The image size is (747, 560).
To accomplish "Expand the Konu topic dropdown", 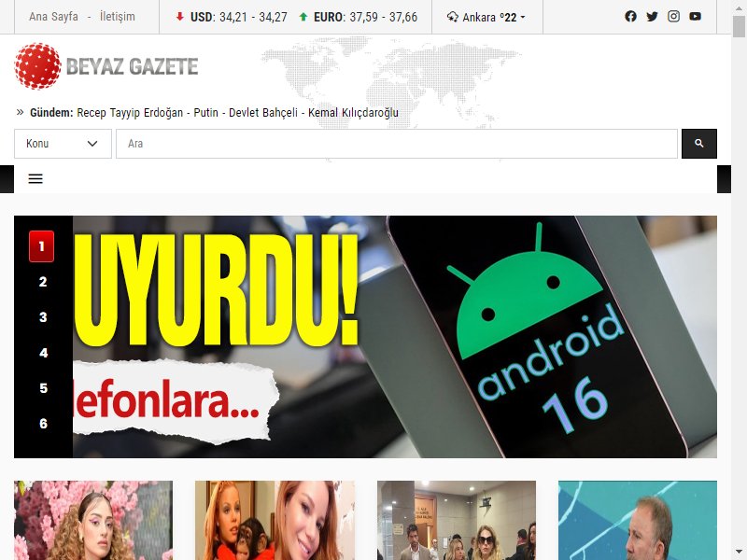I will click(x=63, y=144).
